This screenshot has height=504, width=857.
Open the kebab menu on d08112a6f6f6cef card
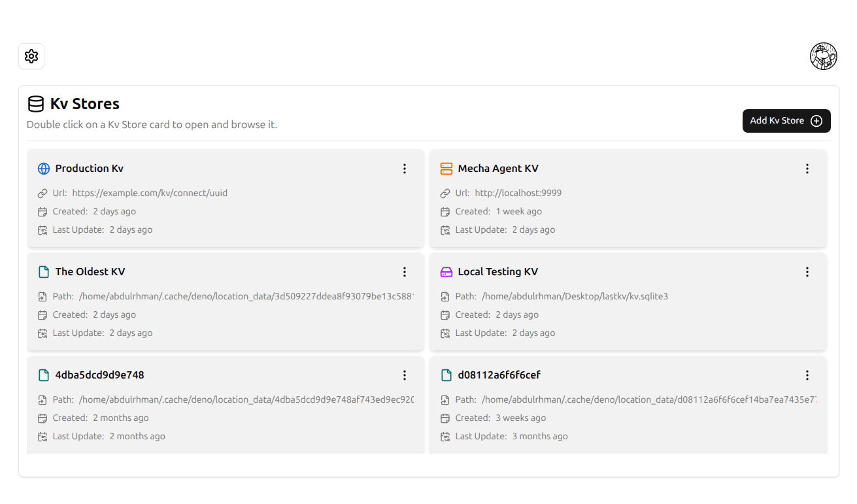pos(807,375)
